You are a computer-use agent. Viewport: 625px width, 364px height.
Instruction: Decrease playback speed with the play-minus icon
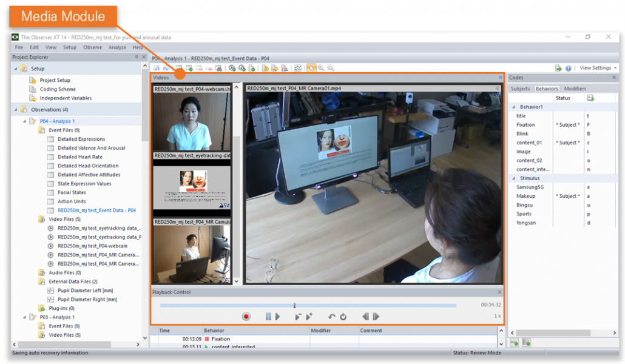click(298, 317)
